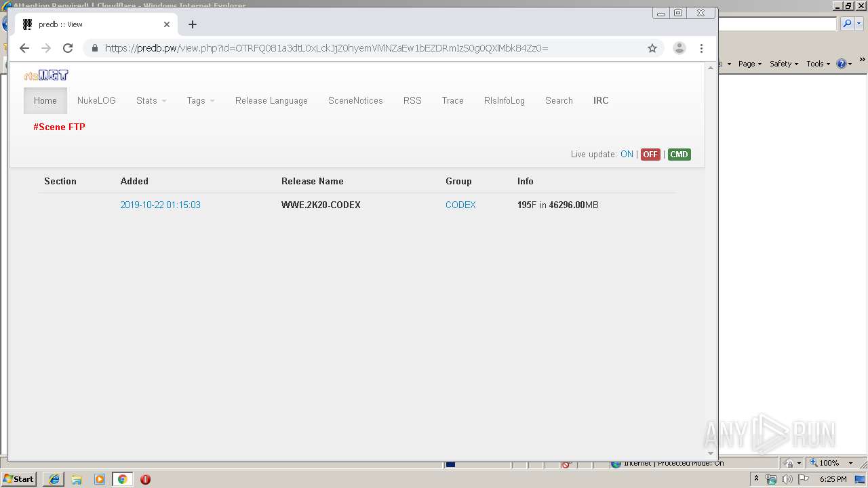The image size is (868, 488).
Task: Click the 6:25 PM system clock
Action: (x=833, y=479)
